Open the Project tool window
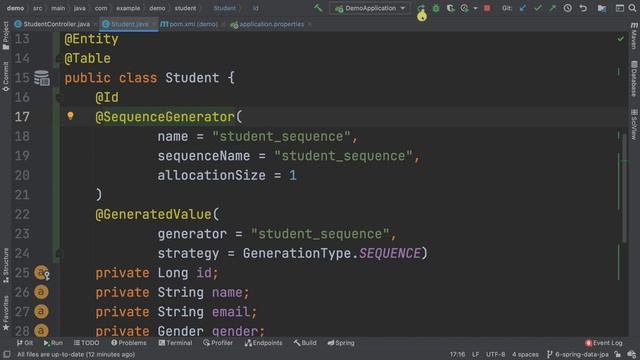Screen dimensions: 640x360 tap(6, 36)
